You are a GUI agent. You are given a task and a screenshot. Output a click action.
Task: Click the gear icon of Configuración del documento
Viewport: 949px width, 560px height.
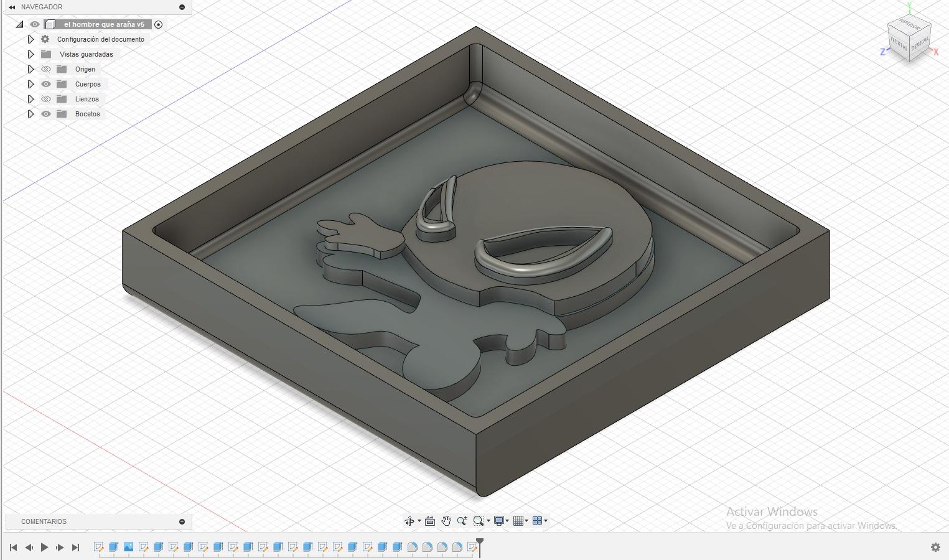[x=45, y=39]
